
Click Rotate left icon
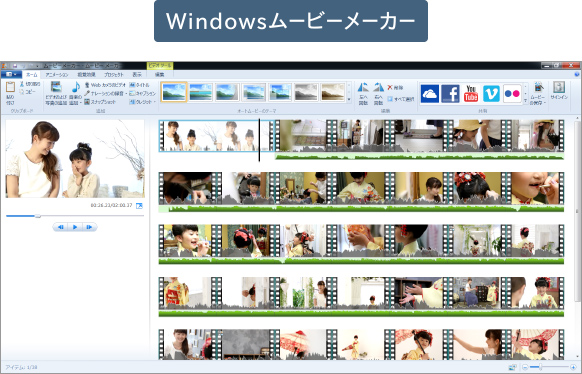[363, 88]
